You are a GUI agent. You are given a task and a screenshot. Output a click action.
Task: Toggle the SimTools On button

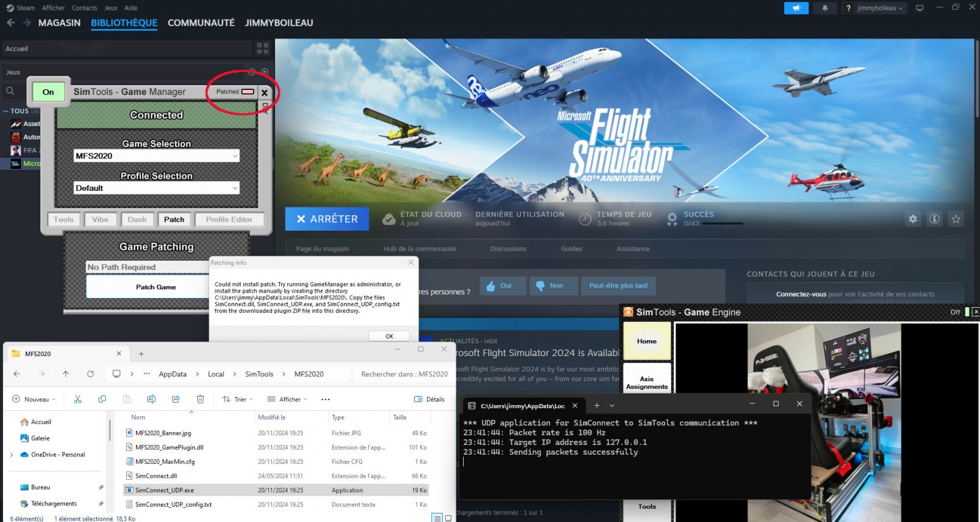(48, 92)
